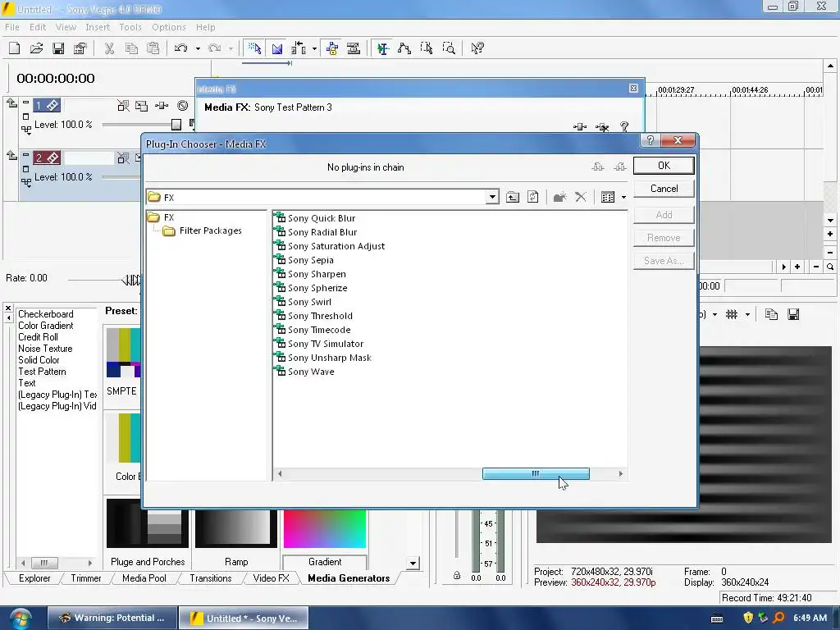Screen dimensions: 840x630
Task: Click the Gradient preset thumbnail
Action: coord(325,529)
